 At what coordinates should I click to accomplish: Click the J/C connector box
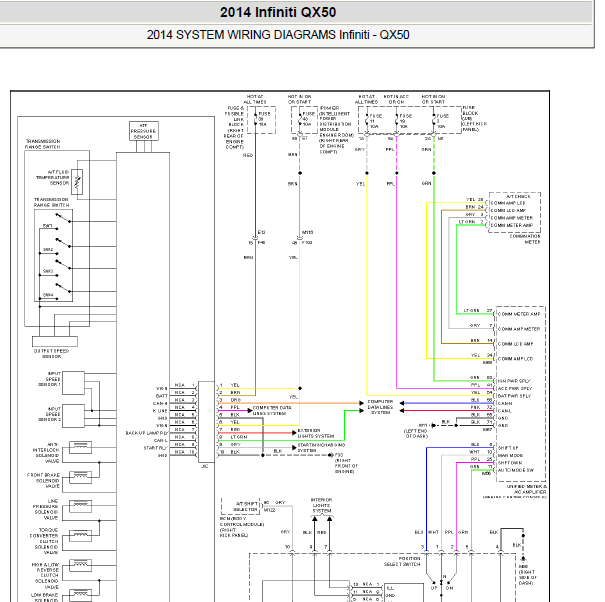[x=206, y=422]
